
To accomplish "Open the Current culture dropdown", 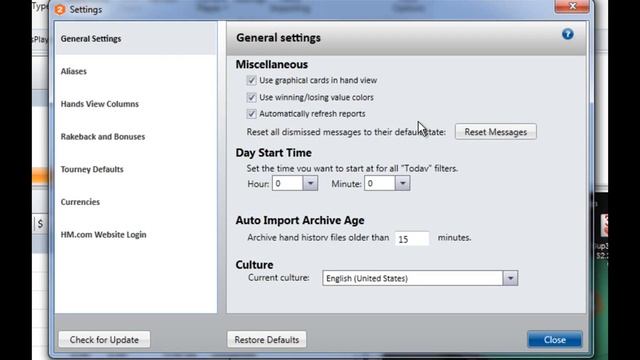I will tap(510, 278).
